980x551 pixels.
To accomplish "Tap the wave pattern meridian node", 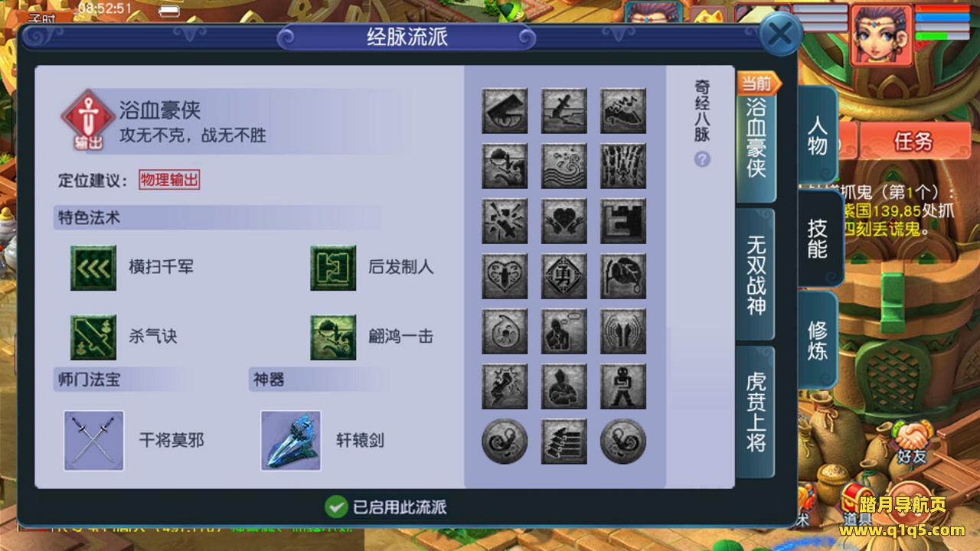I will [564, 166].
